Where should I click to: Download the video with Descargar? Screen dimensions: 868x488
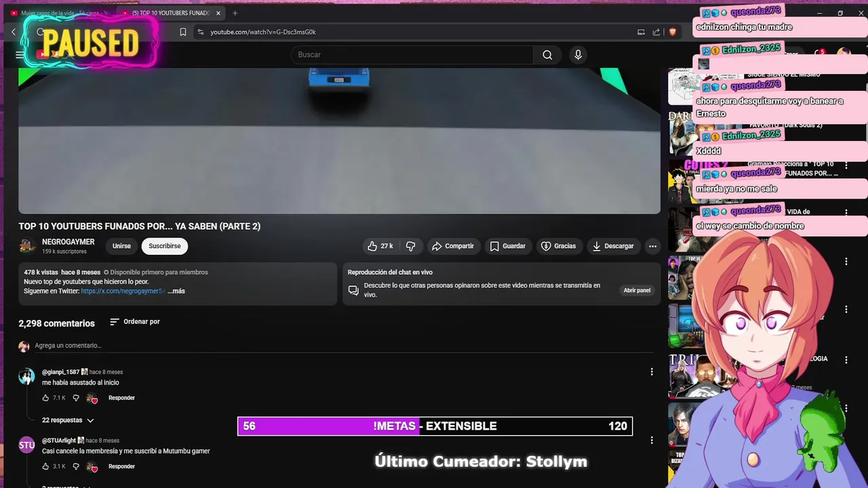[613, 246]
